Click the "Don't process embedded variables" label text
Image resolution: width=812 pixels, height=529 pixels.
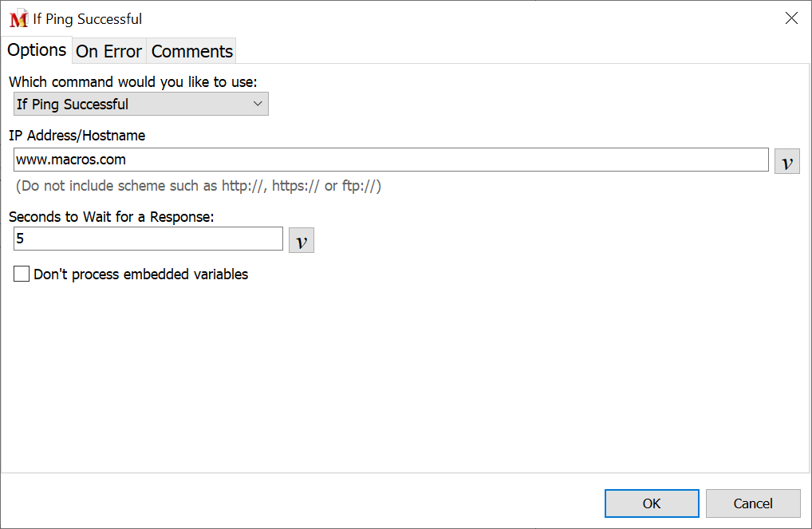(140, 274)
